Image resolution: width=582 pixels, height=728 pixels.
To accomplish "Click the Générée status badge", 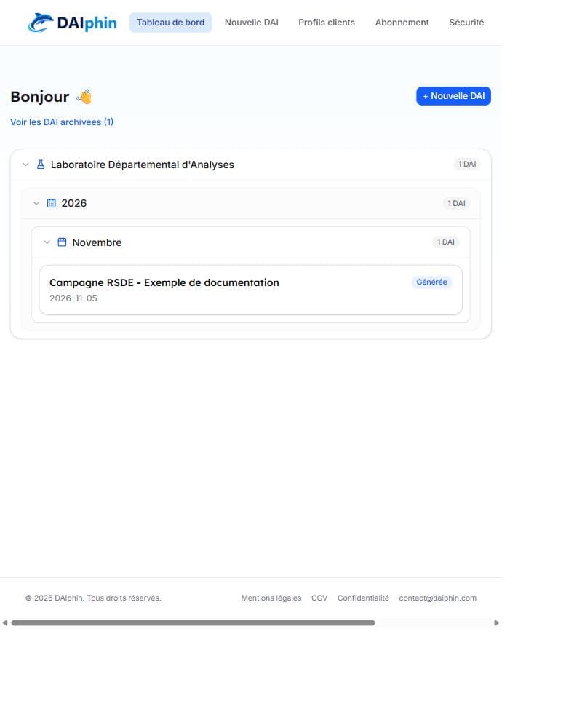I will click(431, 282).
